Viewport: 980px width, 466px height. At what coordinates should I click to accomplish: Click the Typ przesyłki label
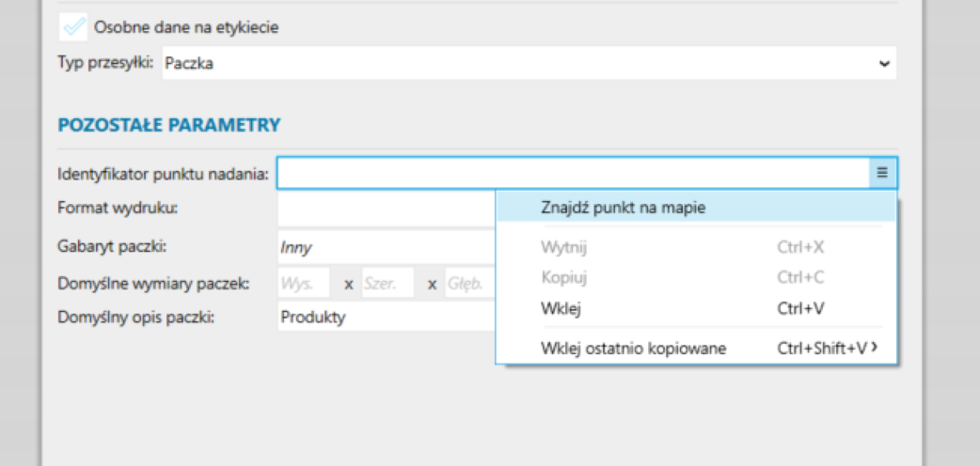click(x=105, y=64)
